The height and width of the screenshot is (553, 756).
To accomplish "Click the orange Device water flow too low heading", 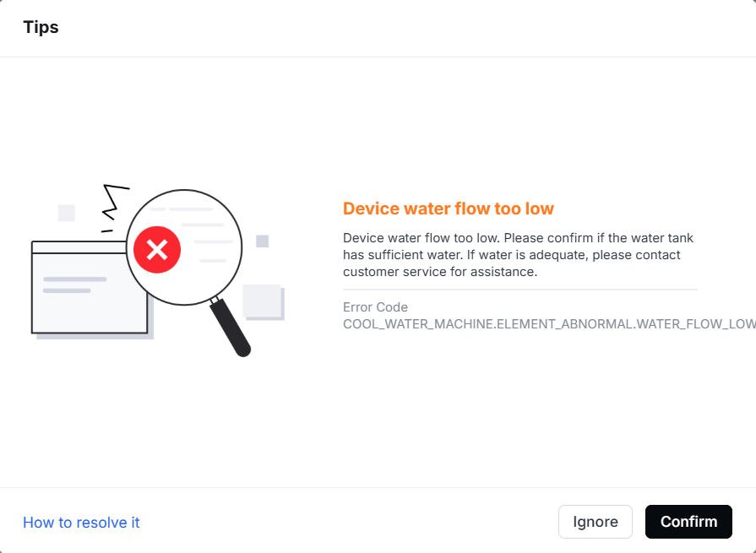I will pyautogui.click(x=449, y=209).
